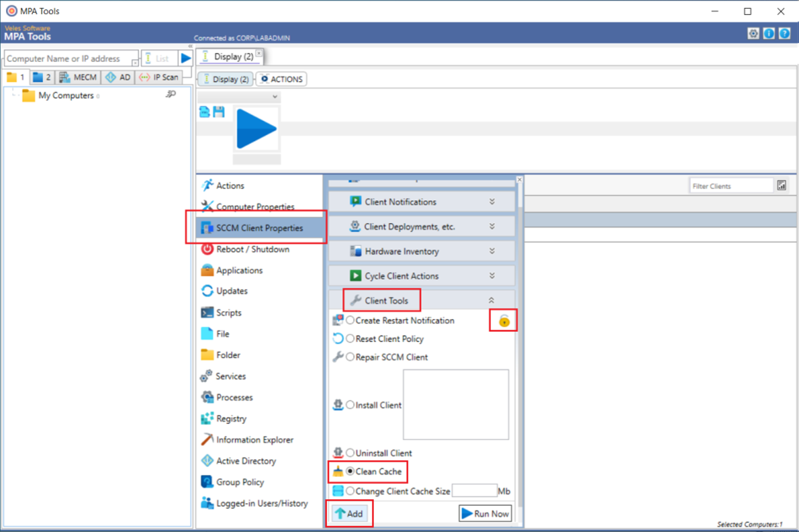Open the empty dropdown above save icons

click(239, 97)
